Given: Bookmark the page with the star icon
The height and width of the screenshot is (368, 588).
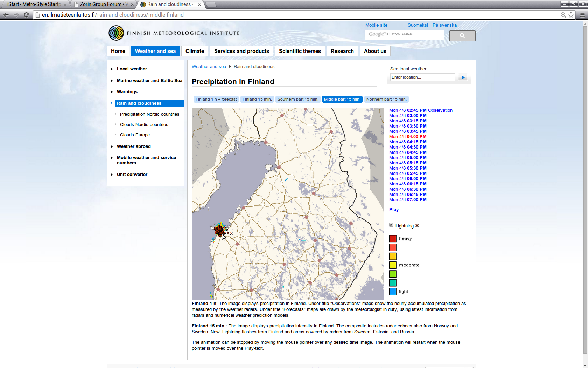Looking at the screenshot, I should tap(571, 15).
